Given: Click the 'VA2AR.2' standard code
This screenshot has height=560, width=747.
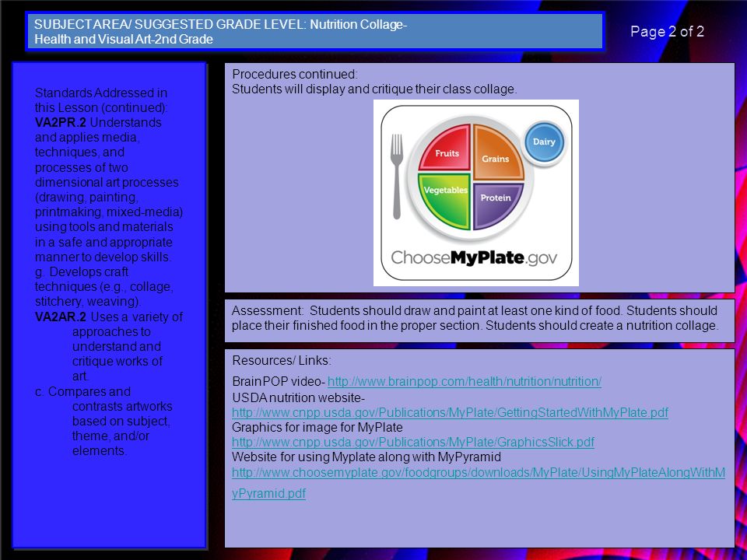Looking at the screenshot, I should pyautogui.click(x=61, y=317).
